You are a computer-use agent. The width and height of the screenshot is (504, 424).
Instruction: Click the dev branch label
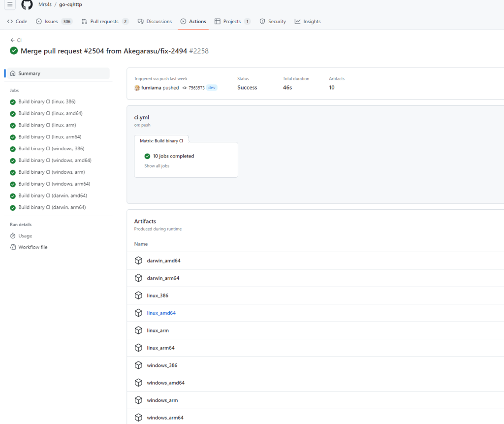coord(212,88)
